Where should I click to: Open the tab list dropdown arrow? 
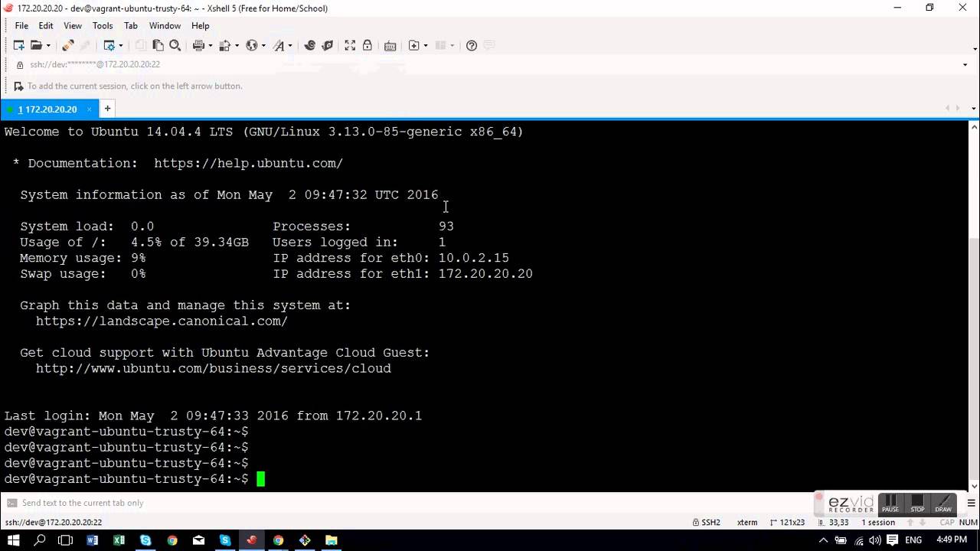(x=974, y=109)
